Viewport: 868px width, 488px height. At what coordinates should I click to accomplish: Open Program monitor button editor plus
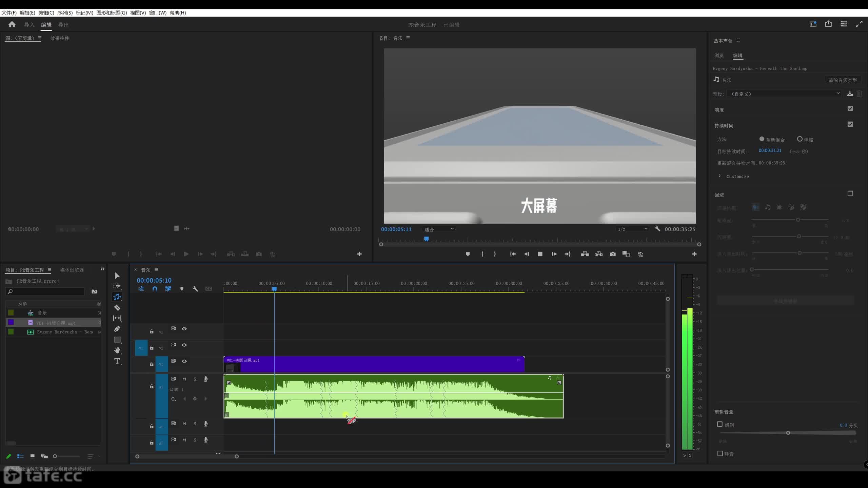coord(694,254)
